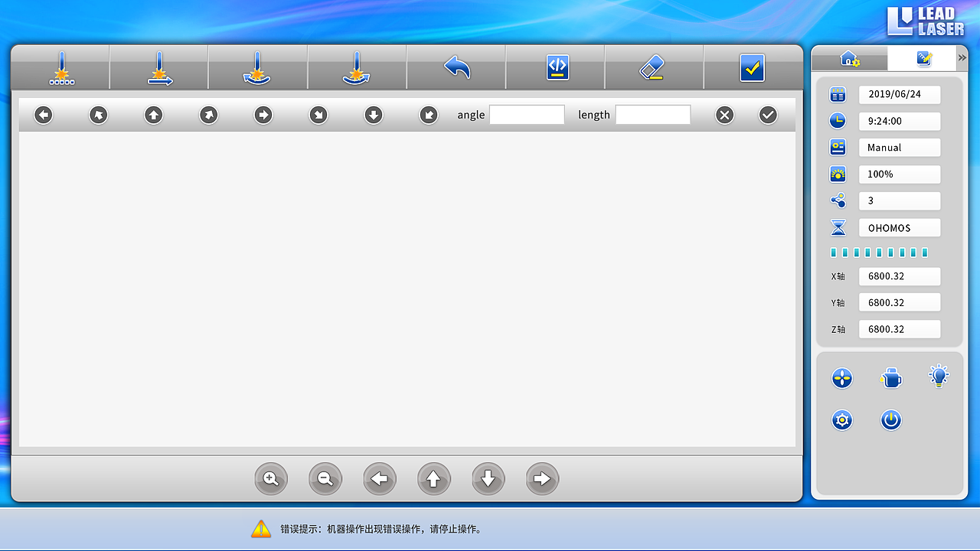980x551 pixels.
Task: Click the blank drawing canvas area
Action: [x=407, y=289]
